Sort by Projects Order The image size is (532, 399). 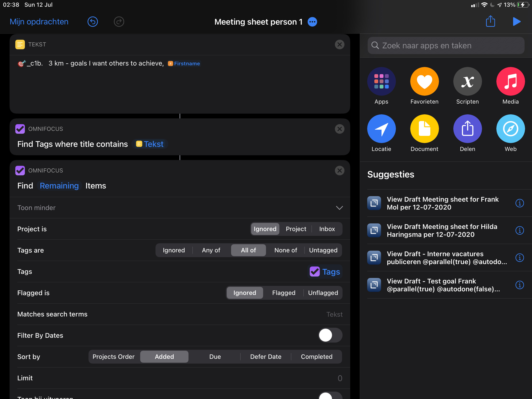[x=113, y=357]
